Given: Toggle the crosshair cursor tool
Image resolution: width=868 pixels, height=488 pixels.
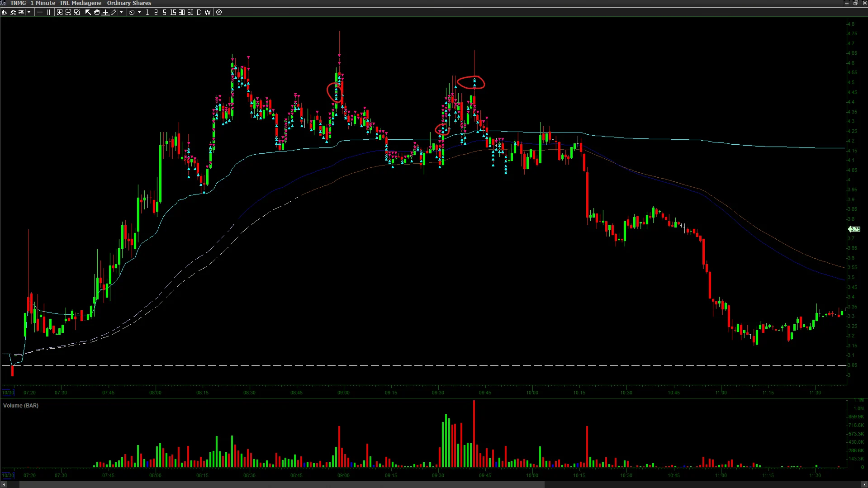Looking at the screenshot, I should (x=105, y=12).
